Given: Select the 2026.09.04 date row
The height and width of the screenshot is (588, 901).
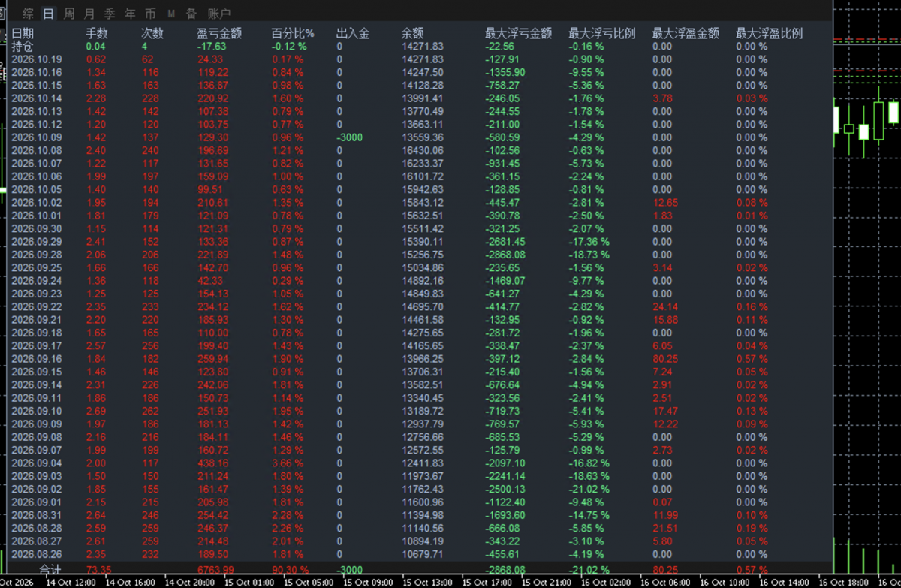Looking at the screenshot, I should [x=37, y=463].
